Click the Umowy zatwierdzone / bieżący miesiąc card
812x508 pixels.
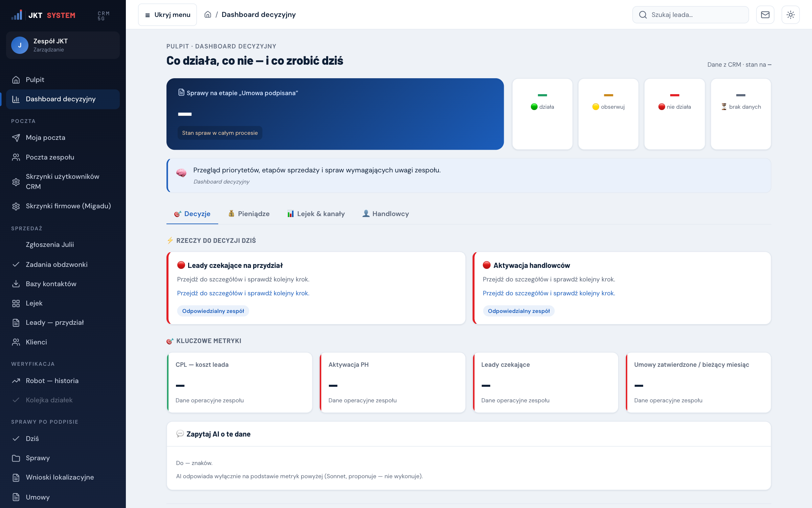698,383
